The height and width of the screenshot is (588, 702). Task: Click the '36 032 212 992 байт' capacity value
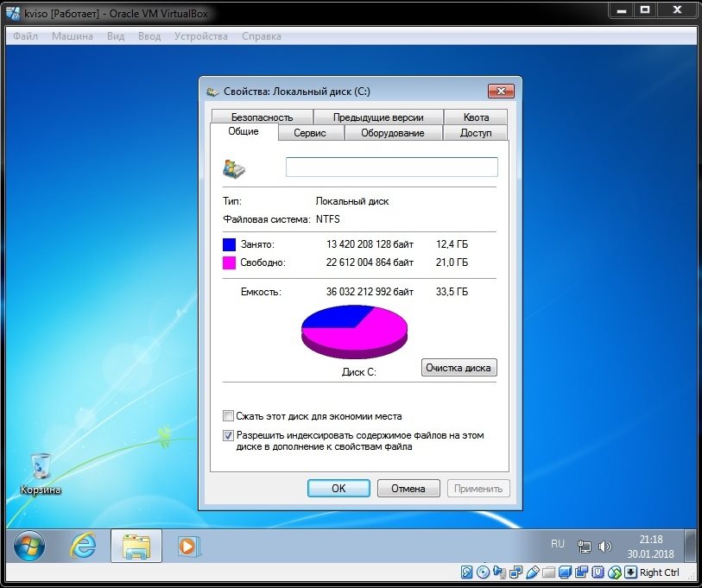tap(370, 292)
